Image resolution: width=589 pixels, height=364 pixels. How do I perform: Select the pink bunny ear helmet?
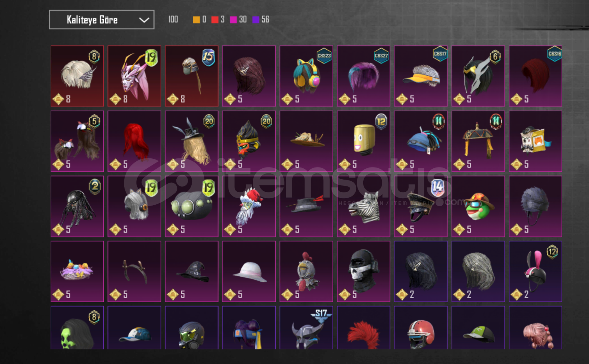click(536, 271)
